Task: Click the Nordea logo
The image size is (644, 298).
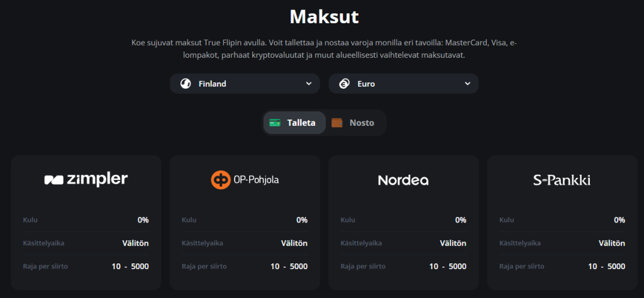Action: [x=403, y=180]
